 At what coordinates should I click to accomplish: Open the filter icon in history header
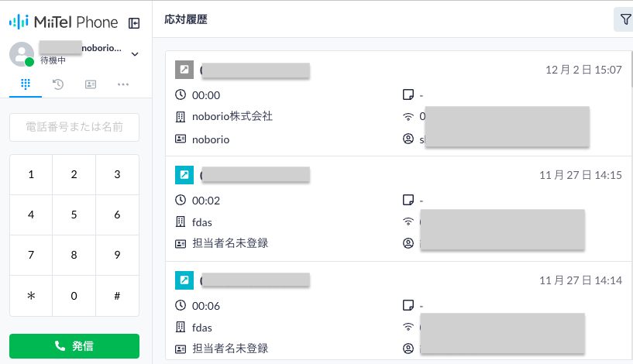pyautogui.click(x=625, y=19)
